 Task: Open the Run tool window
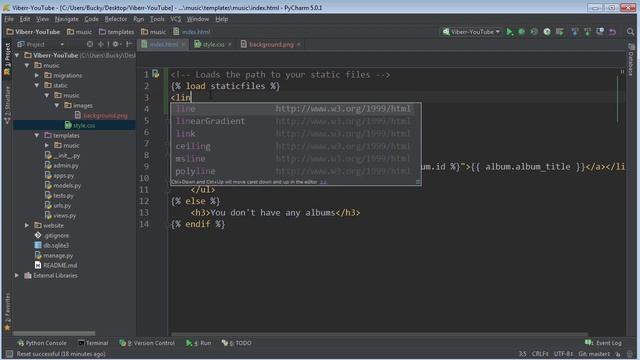pos(199,343)
